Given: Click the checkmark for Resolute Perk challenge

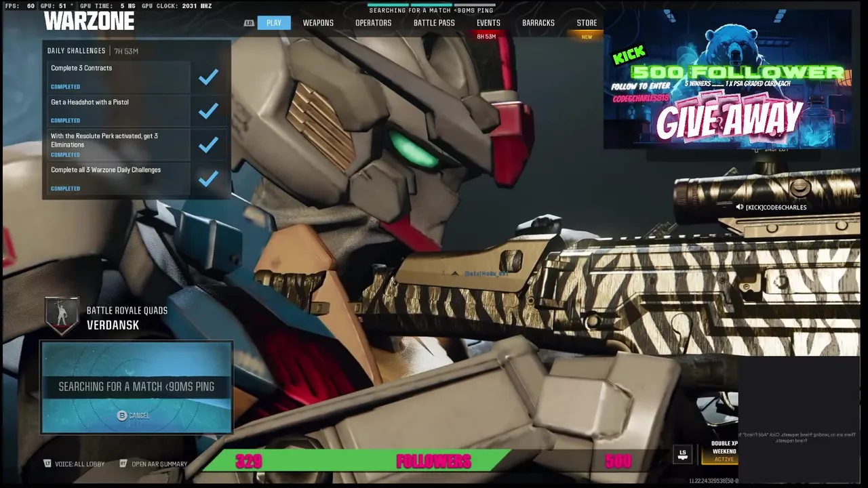Looking at the screenshot, I should click(208, 144).
